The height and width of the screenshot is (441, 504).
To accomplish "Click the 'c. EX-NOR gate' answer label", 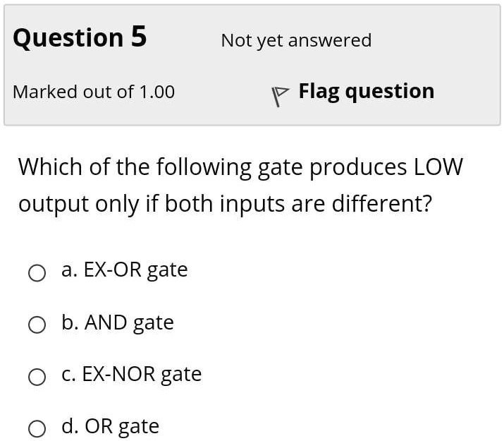I will pos(132,375).
